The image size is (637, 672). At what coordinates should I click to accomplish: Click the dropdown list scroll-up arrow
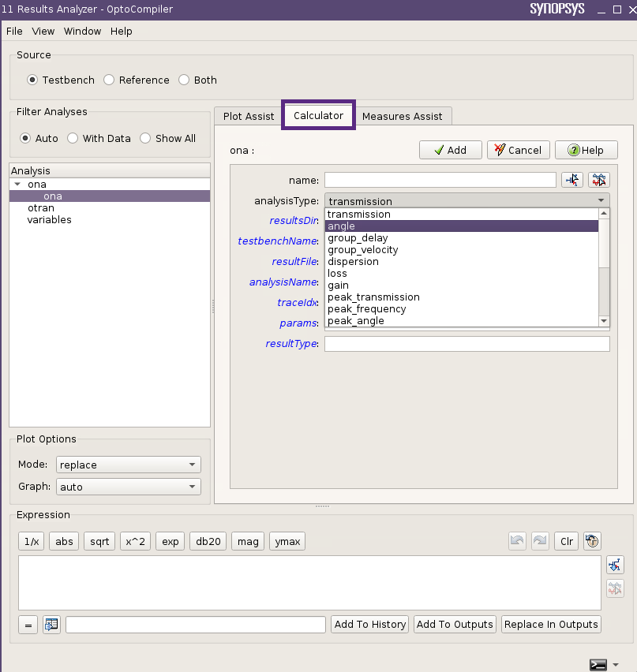tap(604, 214)
